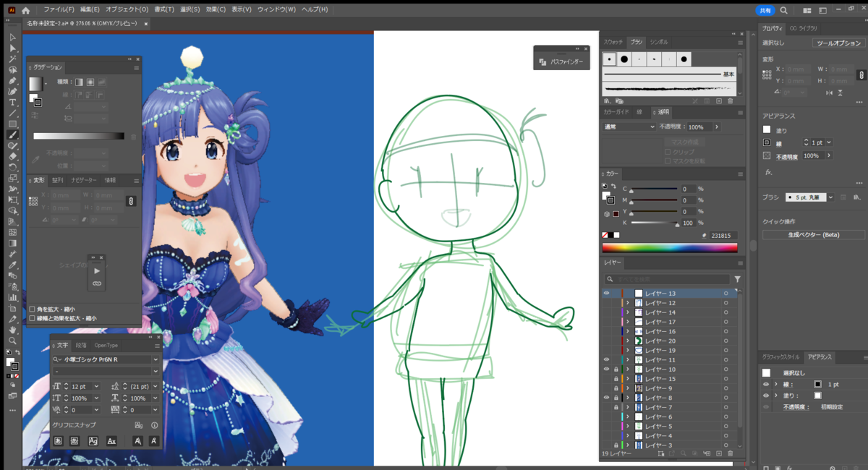Click the K slider in Color panel
The height and width of the screenshot is (470, 868).
(654, 223)
